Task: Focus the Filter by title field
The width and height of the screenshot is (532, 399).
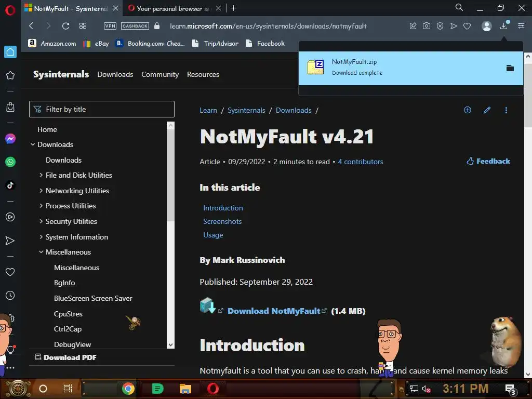Action: [102, 109]
